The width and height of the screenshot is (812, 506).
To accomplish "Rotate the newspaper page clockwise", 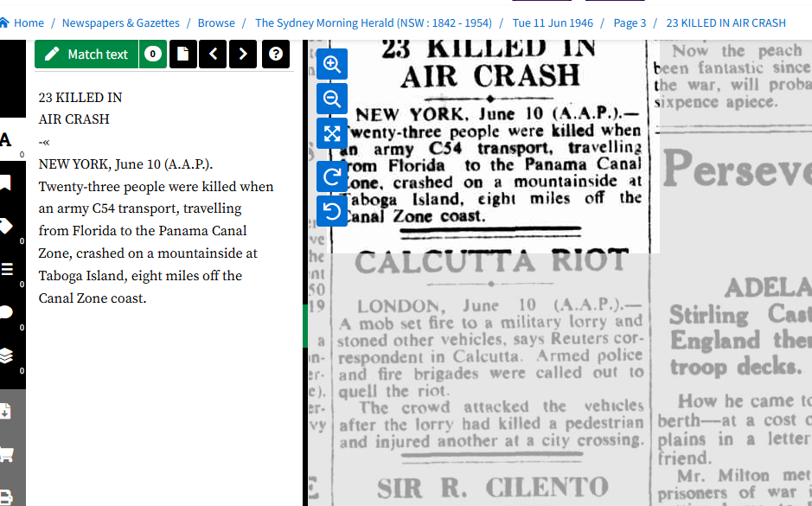I will pos(332,176).
